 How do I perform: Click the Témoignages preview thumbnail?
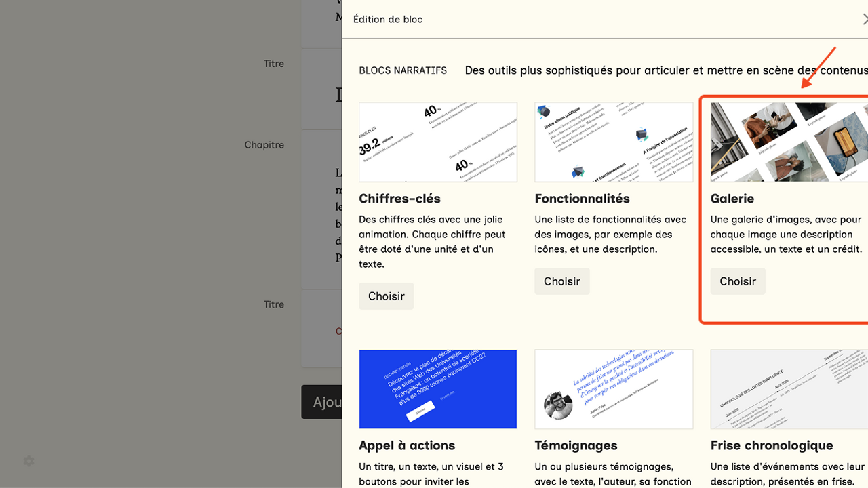614,389
